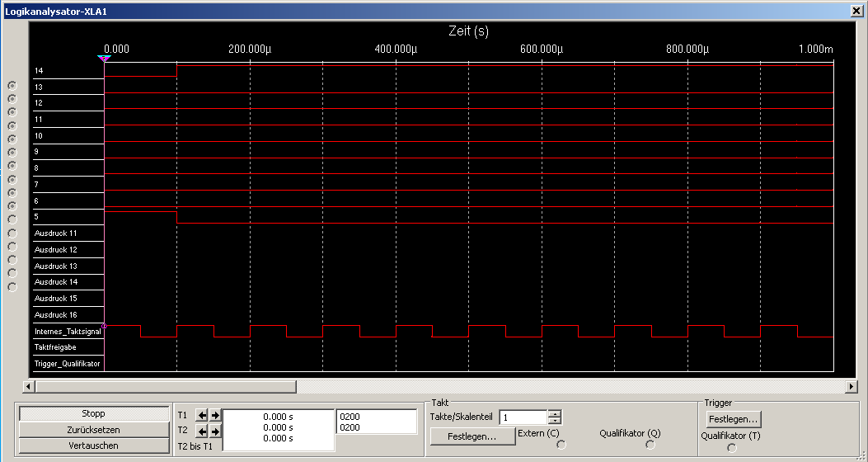Select the Qualifikator (T) trigger terminal circle
This screenshot has height=462, width=868.
coord(732,448)
